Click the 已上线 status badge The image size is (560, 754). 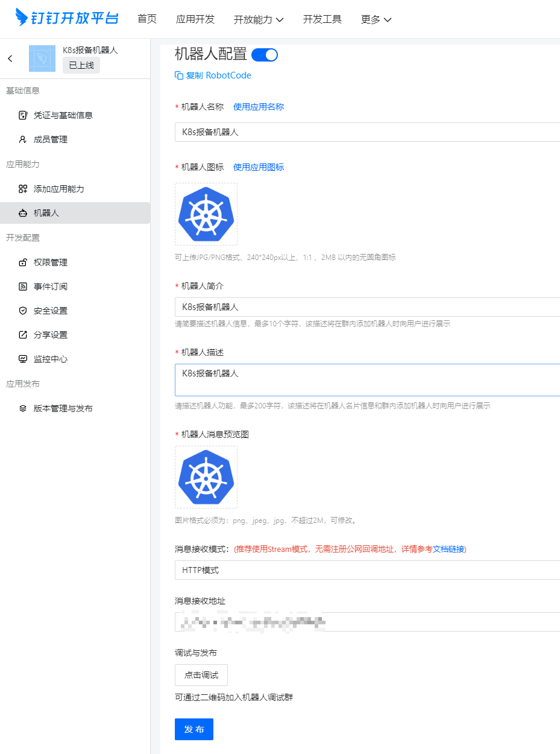click(x=81, y=65)
